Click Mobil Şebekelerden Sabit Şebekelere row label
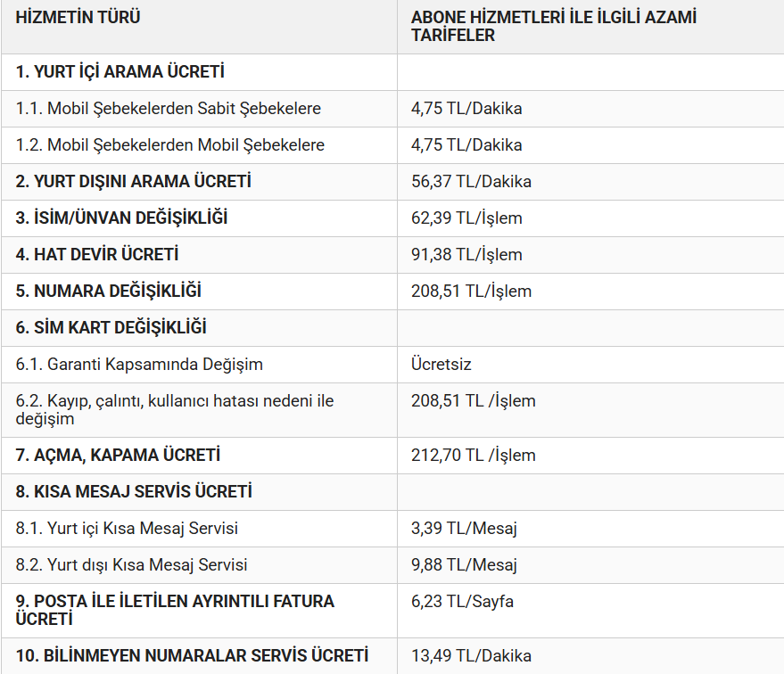The width and height of the screenshot is (784, 674). coord(169,109)
